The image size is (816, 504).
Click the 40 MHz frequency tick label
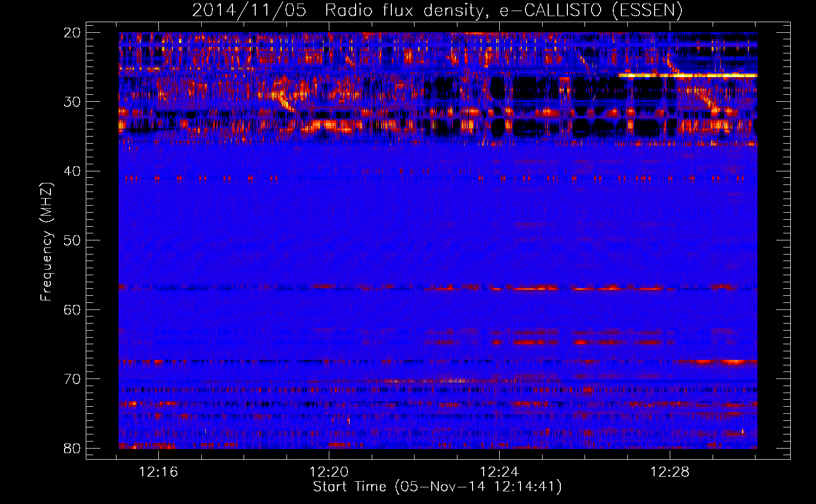[72, 171]
